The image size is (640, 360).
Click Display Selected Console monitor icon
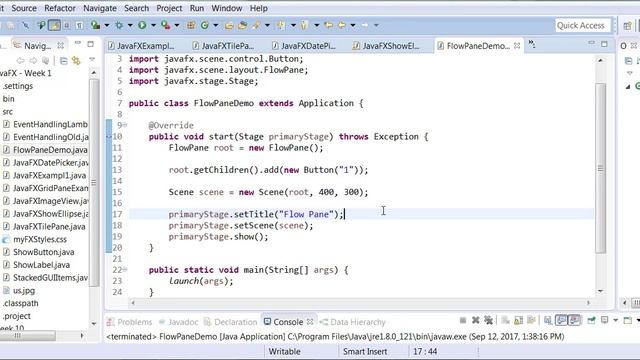[604, 320]
